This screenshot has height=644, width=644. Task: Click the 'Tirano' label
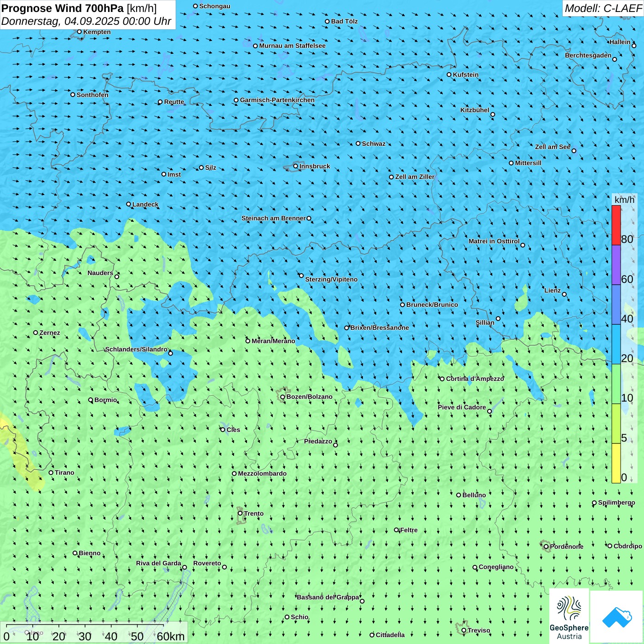click(64, 472)
